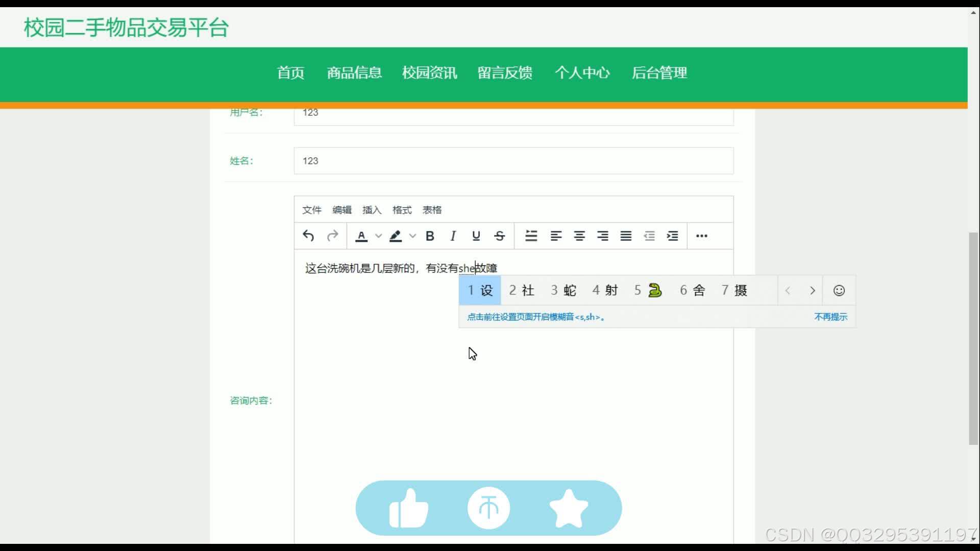Apply background highlight color marker
Screen dimensions: 980x551
click(396, 236)
